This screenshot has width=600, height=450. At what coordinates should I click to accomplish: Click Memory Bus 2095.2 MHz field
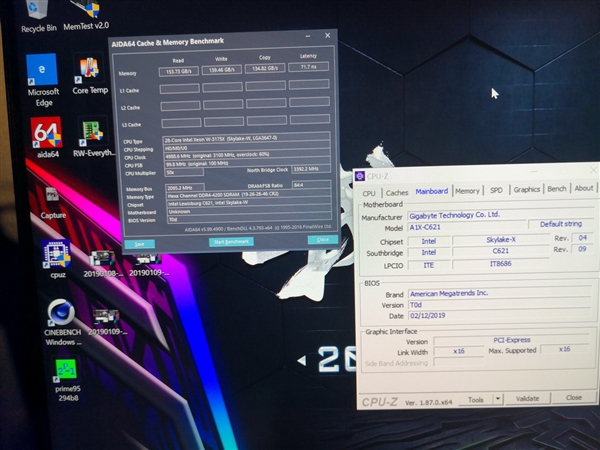pos(185,188)
